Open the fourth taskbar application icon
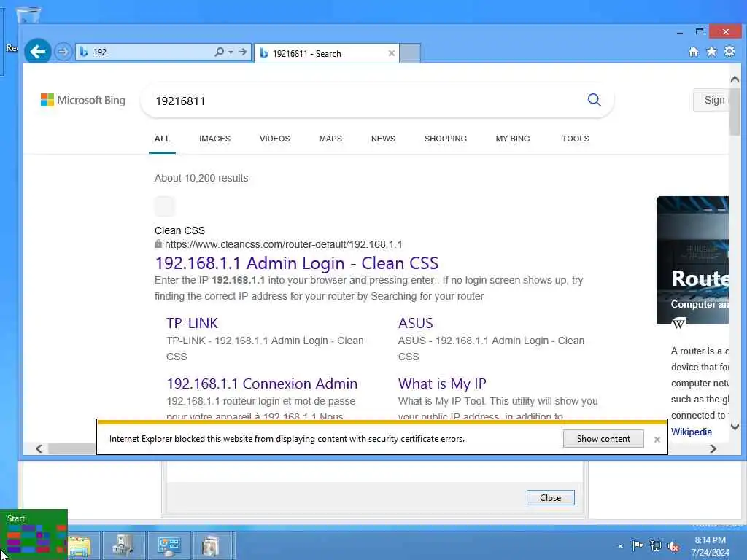 click(x=211, y=545)
